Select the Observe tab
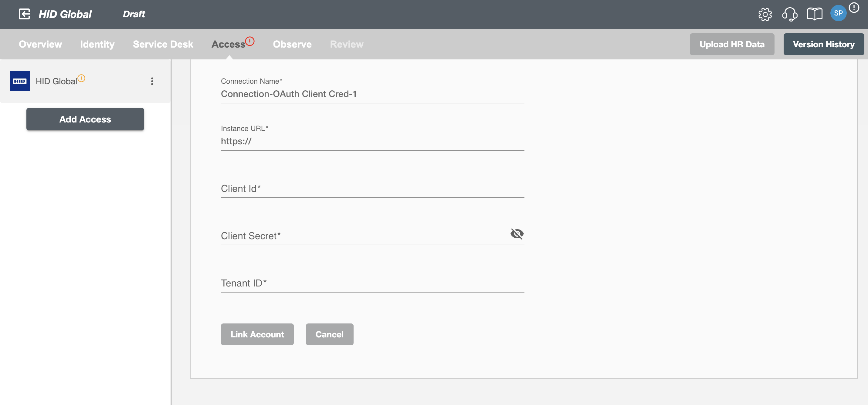This screenshot has width=868, height=405. (x=292, y=44)
